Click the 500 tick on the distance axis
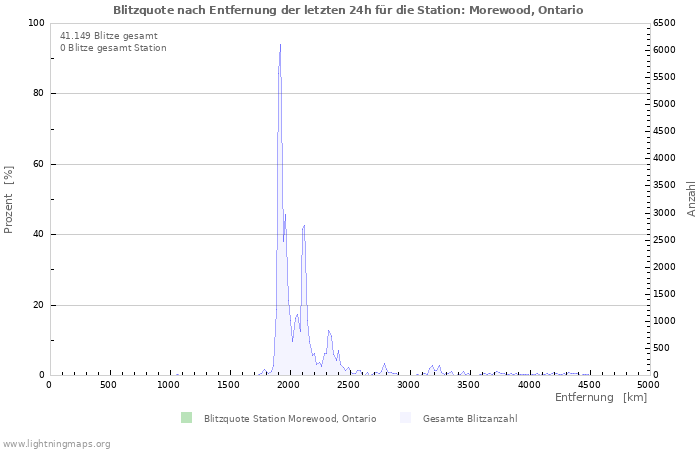 click(108, 384)
